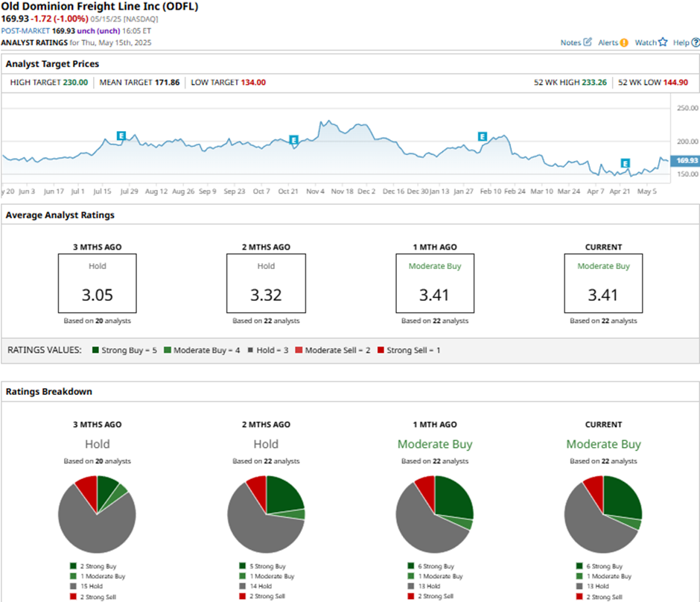Click the July earnings E marker on chart
700x602 pixels.
pyautogui.click(x=121, y=135)
